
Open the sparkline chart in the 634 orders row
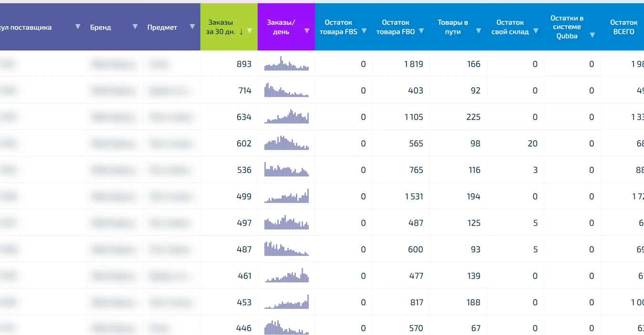[287, 116]
